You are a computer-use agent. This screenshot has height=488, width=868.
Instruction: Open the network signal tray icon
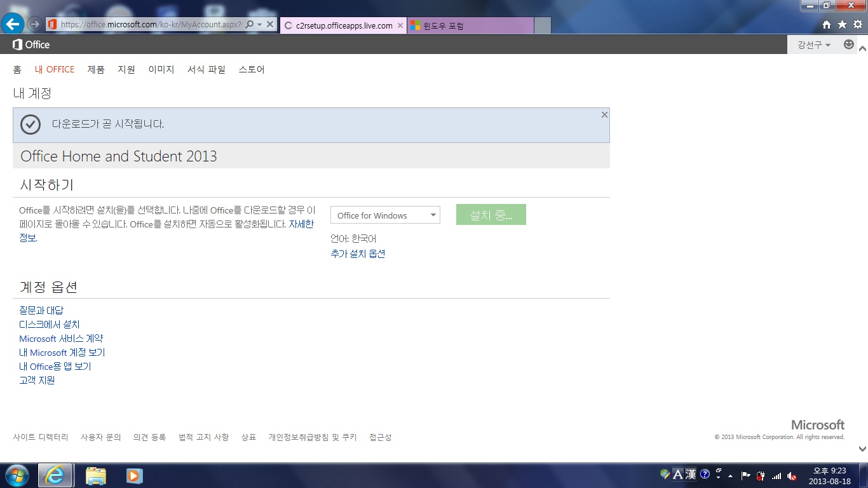click(x=776, y=475)
